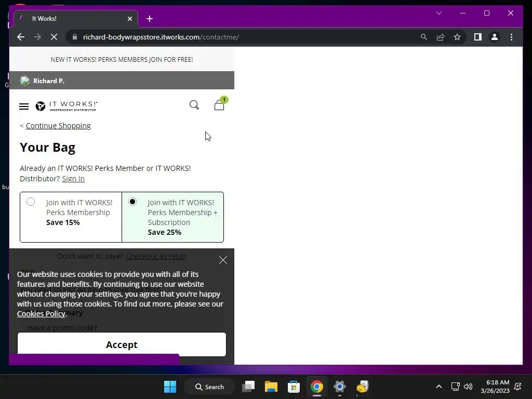Open the hamburger menu on It Works site

click(x=24, y=107)
